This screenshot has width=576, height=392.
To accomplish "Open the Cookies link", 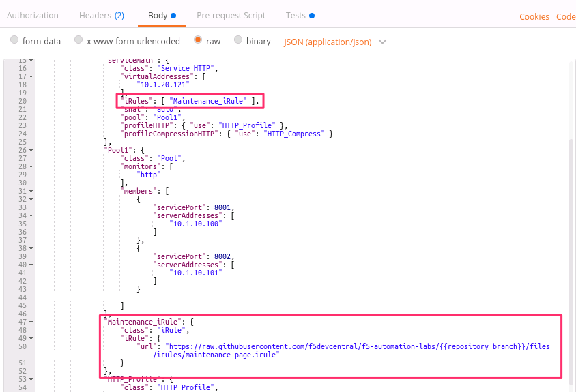I will 534,17.
